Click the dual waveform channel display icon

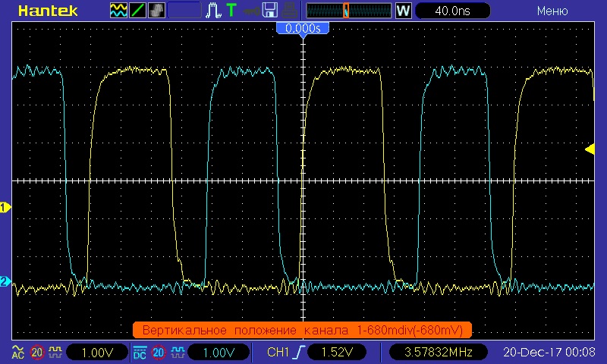coord(118,11)
